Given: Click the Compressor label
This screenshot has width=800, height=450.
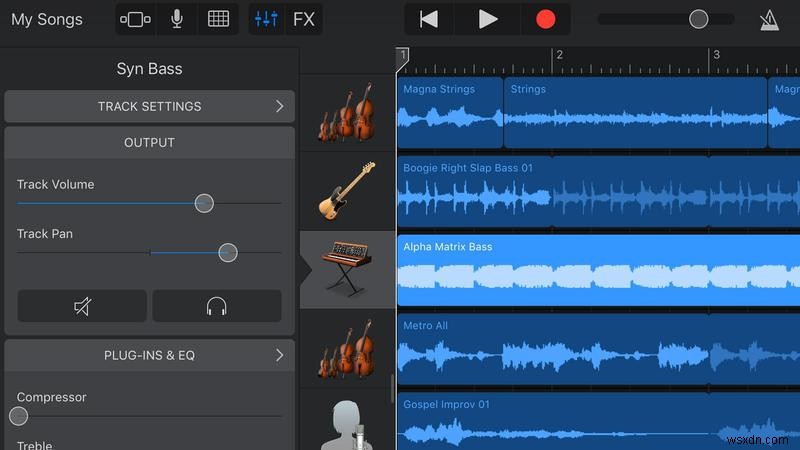Looking at the screenshot, I should click(51, 397).
